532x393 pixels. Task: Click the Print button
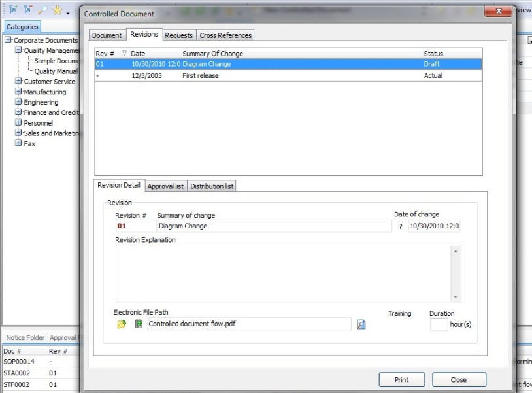click(402, 380)
